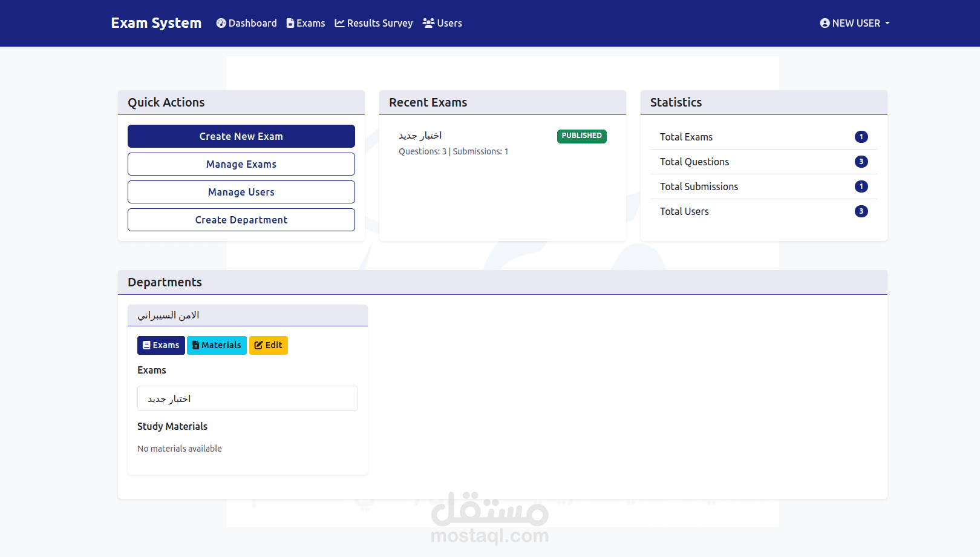The image size is (980, 557).
Task: Click the Users group icon in navbar
Action: [x=428, y=23]
